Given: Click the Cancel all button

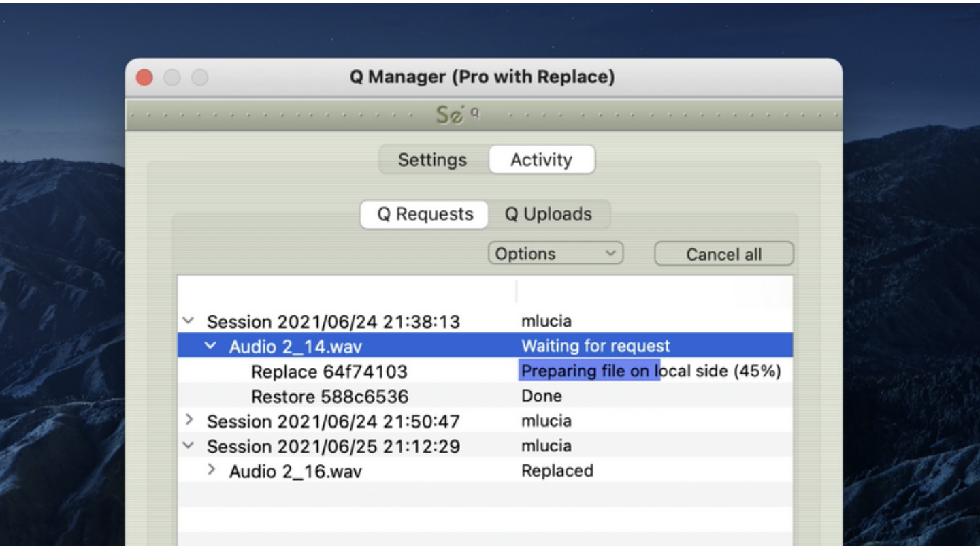Looking at the screenshot, I should pyautogui.click(x=724, y=254).
